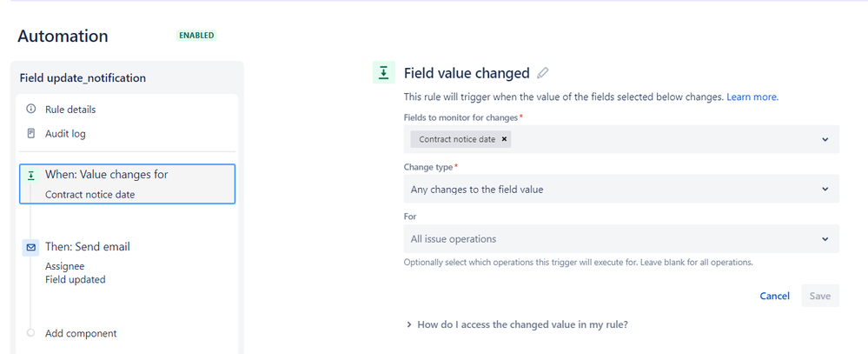Open the Learn more link
The width and height of the screenshot is (868, 354).
click(x=752, y=97)
